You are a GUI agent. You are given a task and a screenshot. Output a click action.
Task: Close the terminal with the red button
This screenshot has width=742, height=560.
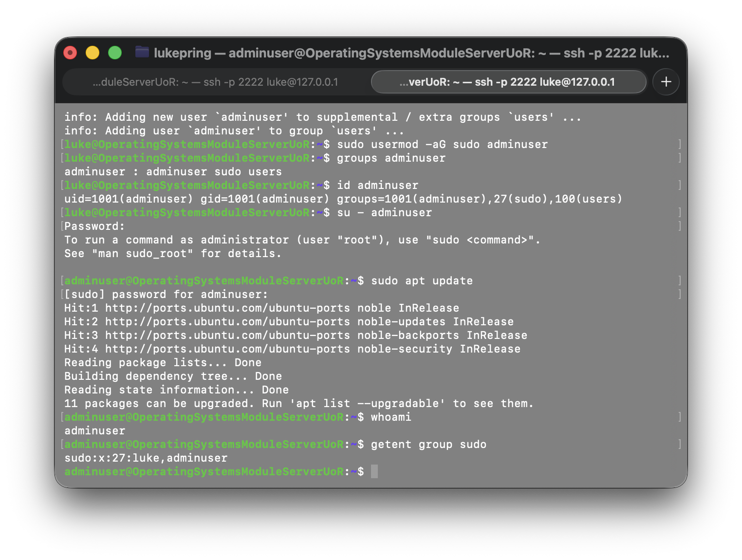point(70,53)
